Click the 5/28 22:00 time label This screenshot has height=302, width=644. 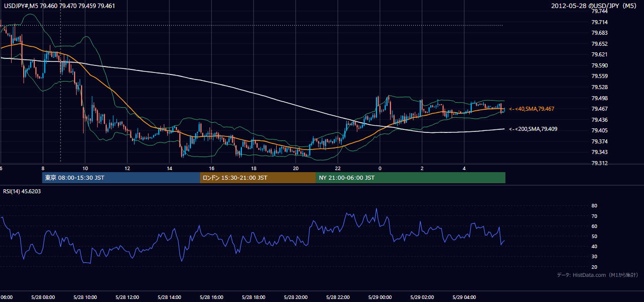pos(337,297)
